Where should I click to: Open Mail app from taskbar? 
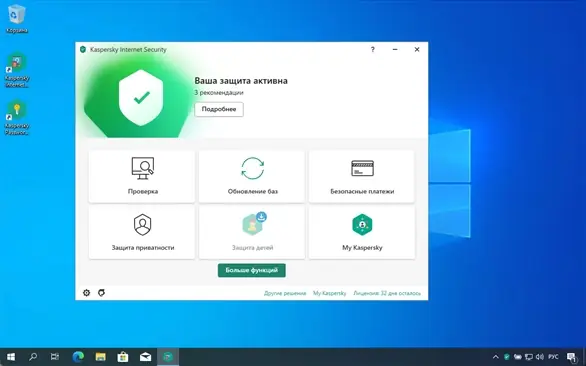click(x=145, y=357)
